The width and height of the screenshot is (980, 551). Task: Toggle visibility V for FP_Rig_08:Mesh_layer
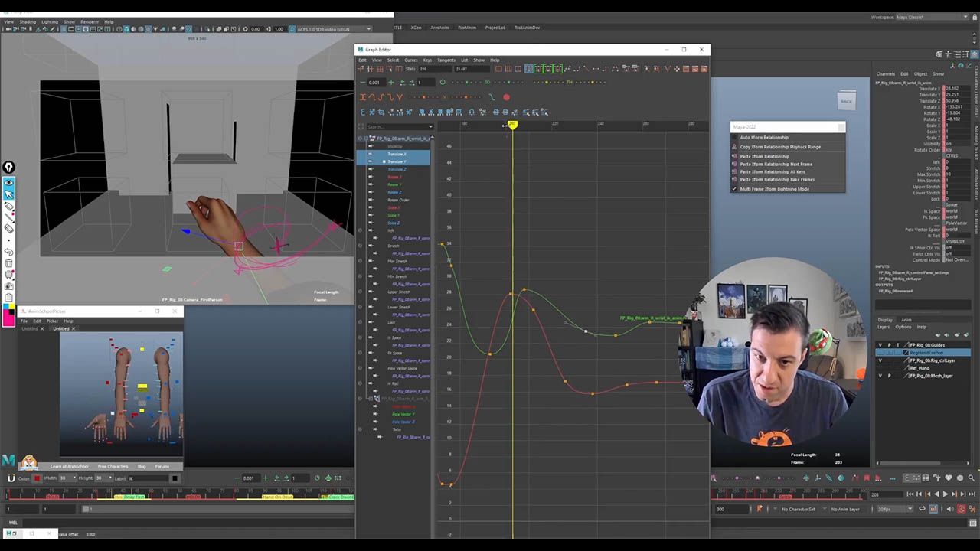[880, 376]
